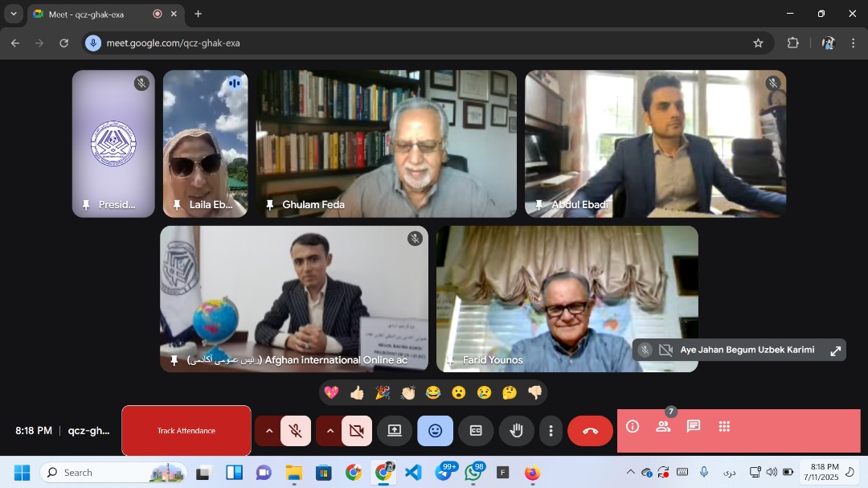
Task: Open meeting details info icon
Action: 633,427
